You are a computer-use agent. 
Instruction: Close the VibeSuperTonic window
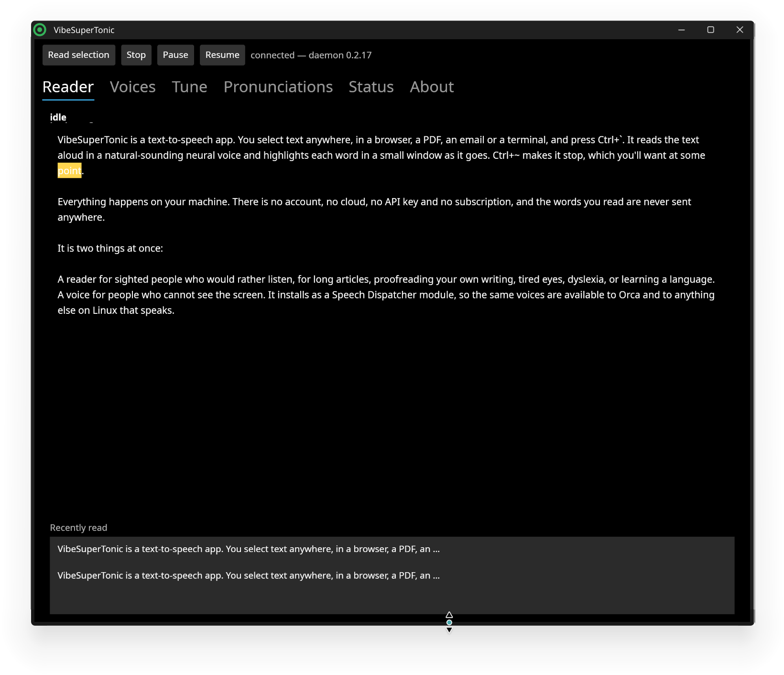pos(740,30)
